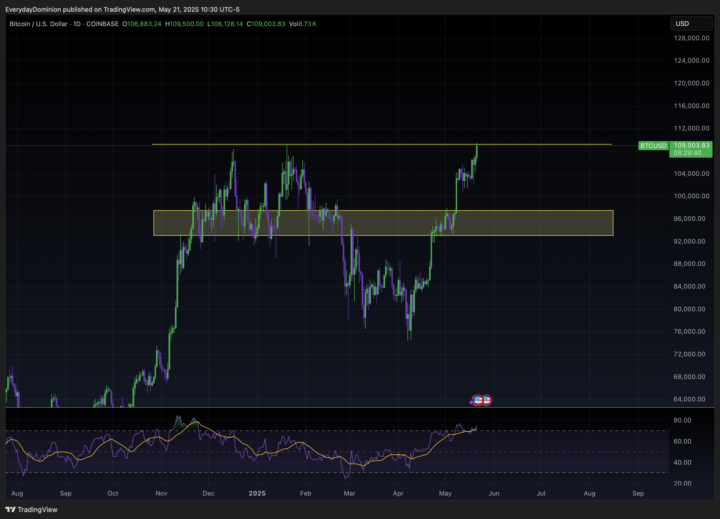This screenshot has width=720, height=519.
Task: Click the H109,500.00 high value
Action: (184, 24)
